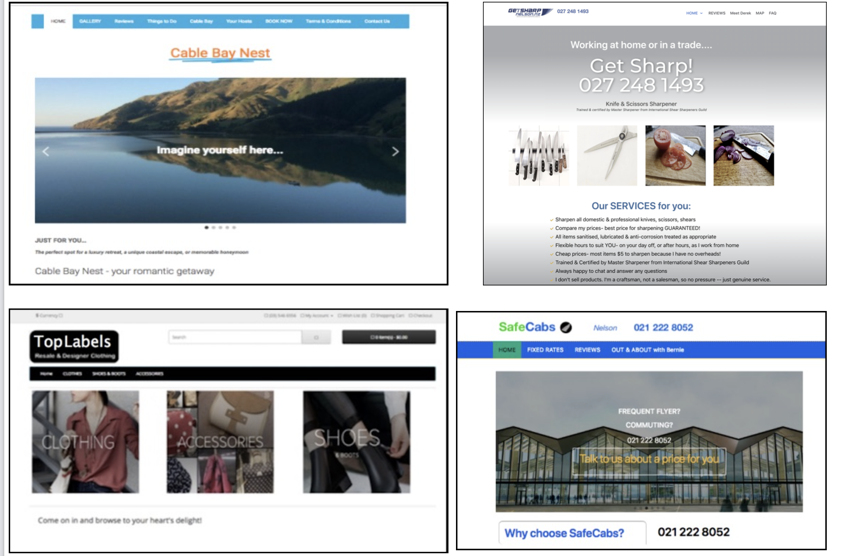The width and height of the screenshot is (841, 556).
Task: Expand the HOME dropdown in Get Sharp menu
Action: tap(692, 13)
